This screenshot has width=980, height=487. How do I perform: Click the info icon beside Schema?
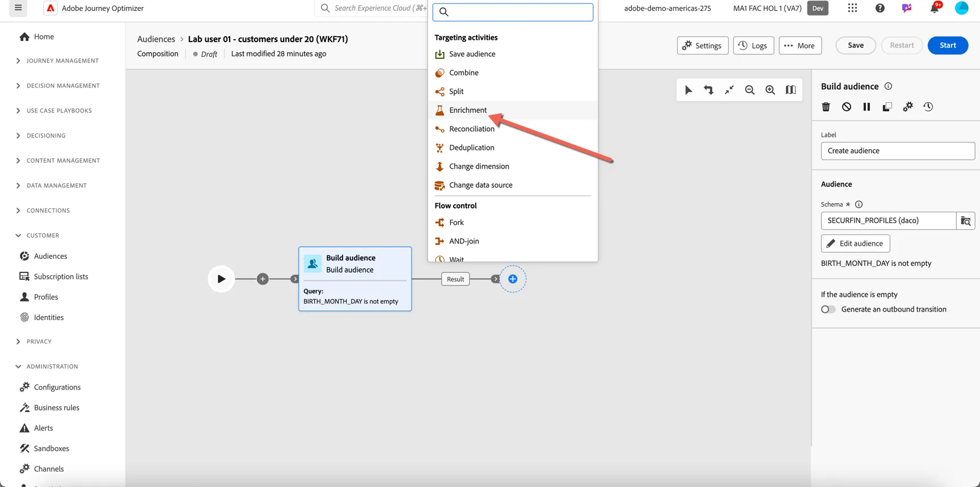tap(859, 204)
